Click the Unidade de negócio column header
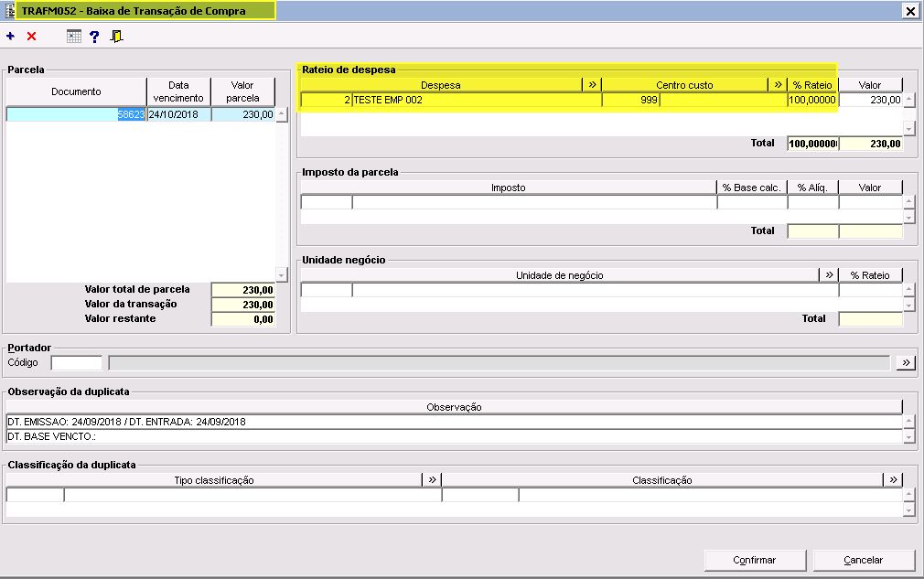924x579 pixels. [559, 275]
